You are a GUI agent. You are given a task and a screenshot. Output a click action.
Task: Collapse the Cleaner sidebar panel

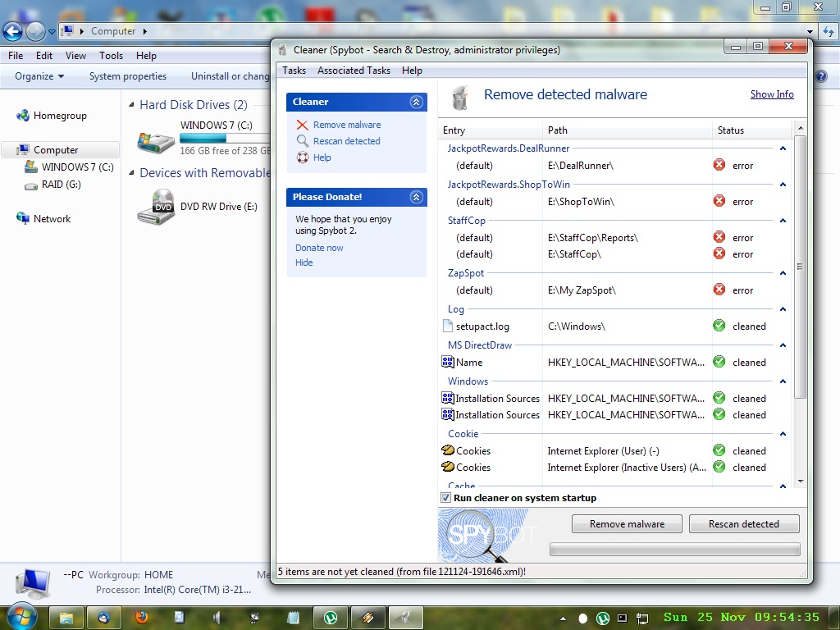coord(416,102)
